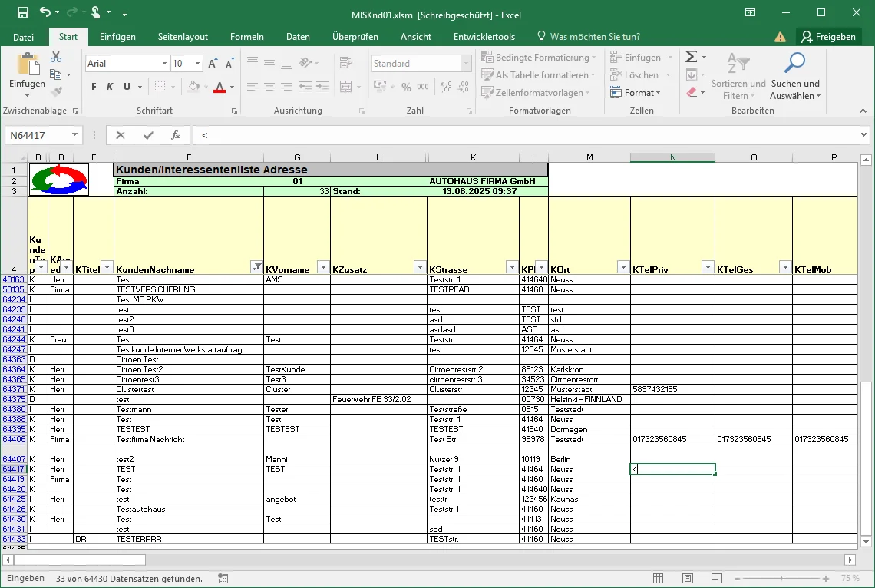The image size is (875, 588).
Task: Open Zellenformatvorlagen gallery
Action: [x=536, y=93]
